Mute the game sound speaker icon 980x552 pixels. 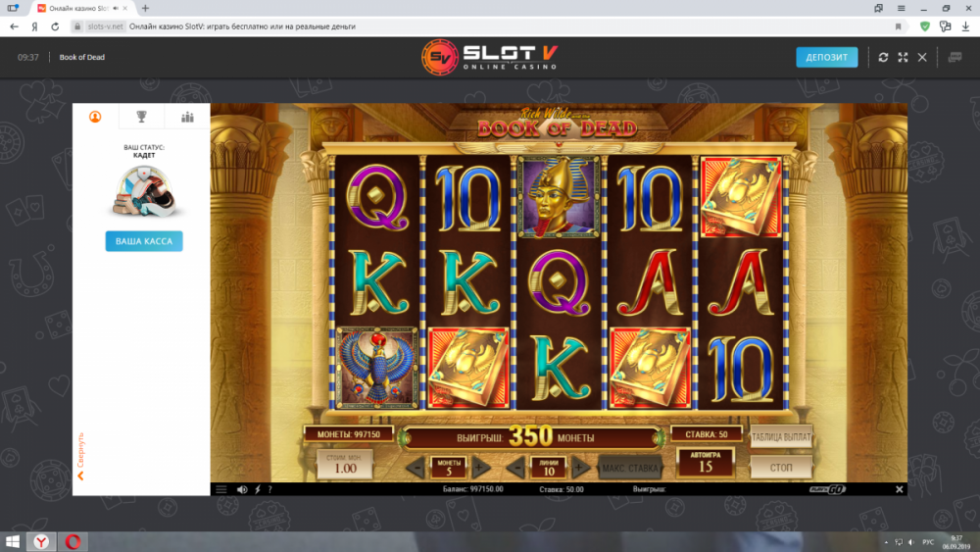242,489
